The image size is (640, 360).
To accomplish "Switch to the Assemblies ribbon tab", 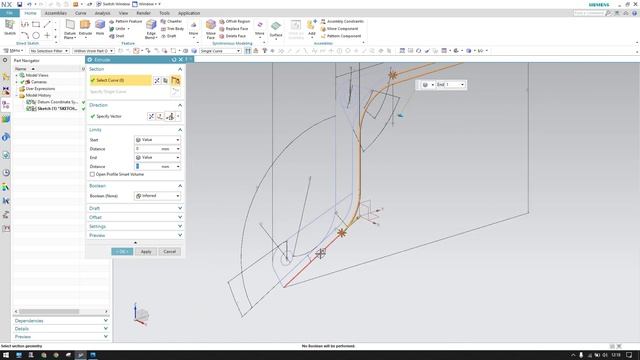I will coord(56,13).
